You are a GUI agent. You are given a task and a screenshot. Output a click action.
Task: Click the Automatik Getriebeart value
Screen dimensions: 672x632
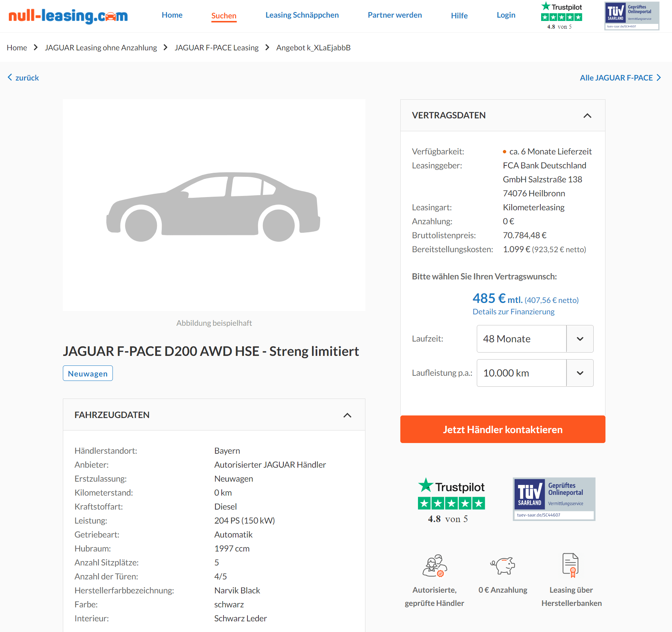233,535
